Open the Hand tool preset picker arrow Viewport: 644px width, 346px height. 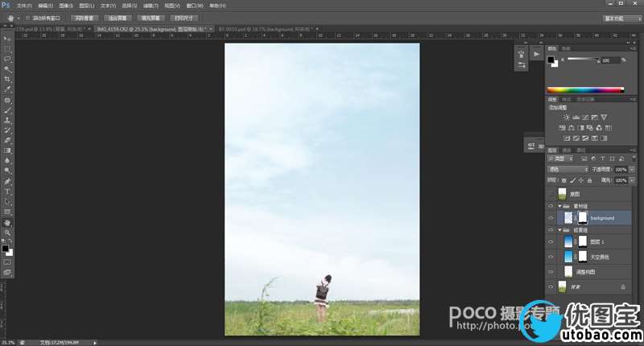click(x=19, y=19)
